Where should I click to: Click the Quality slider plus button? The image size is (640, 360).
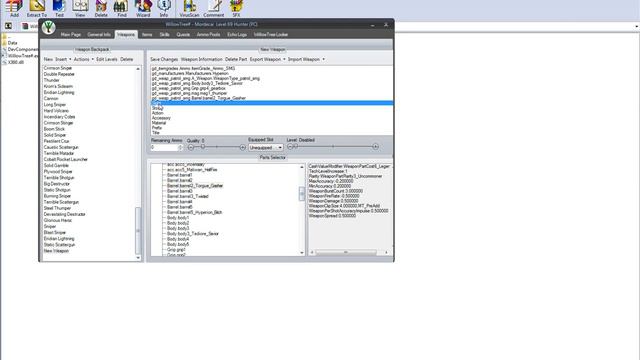click(242, 147)
